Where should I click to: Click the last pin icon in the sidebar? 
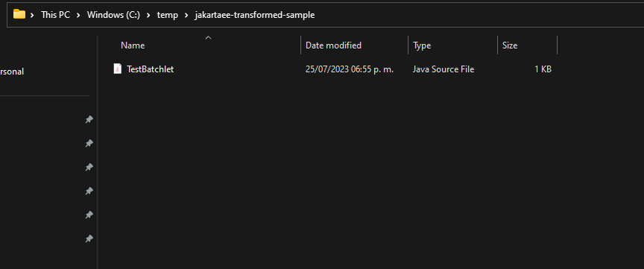pyautogui.click(x=89, y=238)
